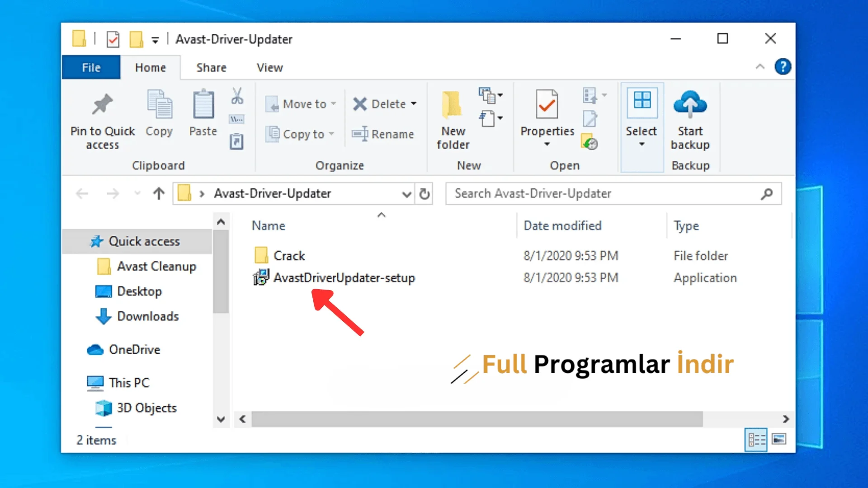Click the refresh icon beside address bar
The width and height of the screenshot is (868, 488).
424,194
